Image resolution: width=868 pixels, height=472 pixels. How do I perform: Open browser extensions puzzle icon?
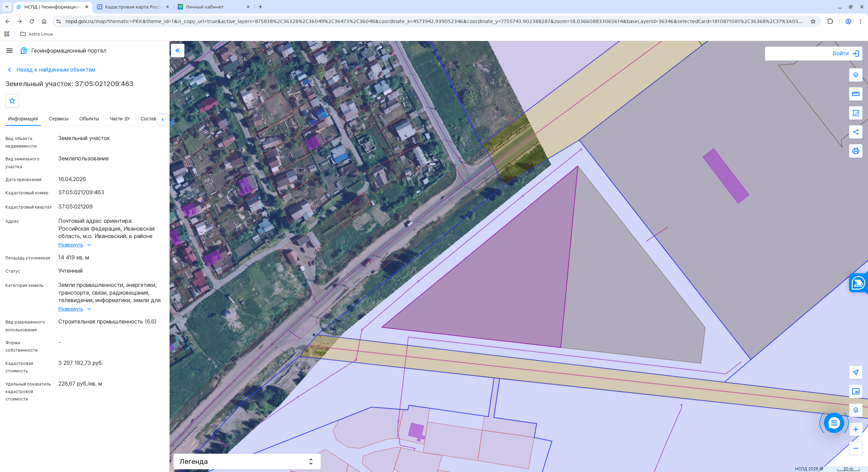[x=830, y=21]
